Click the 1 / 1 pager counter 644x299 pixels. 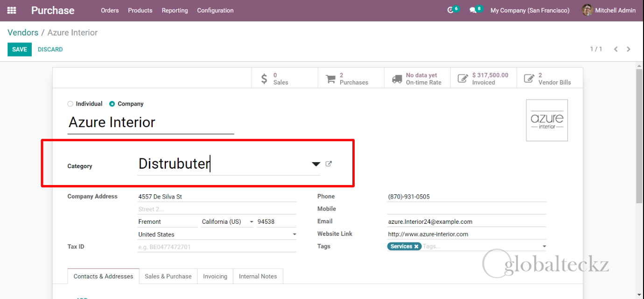point(596,49)
